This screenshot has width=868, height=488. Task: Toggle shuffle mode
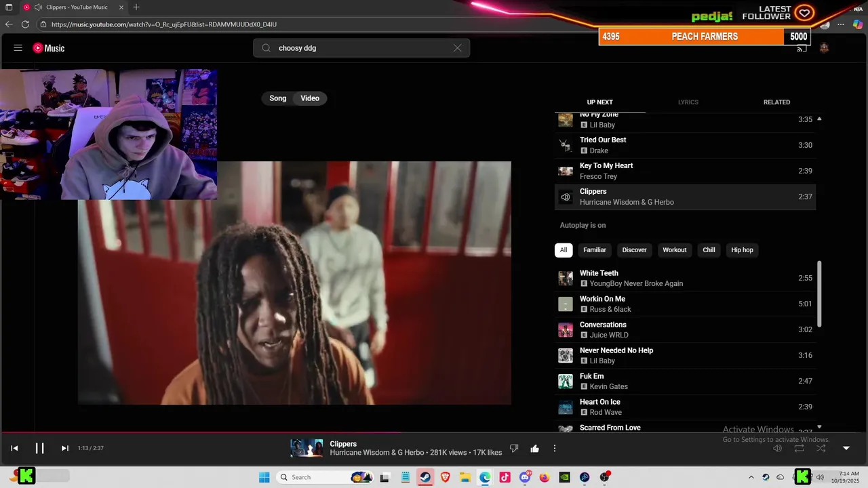(821, 448)
